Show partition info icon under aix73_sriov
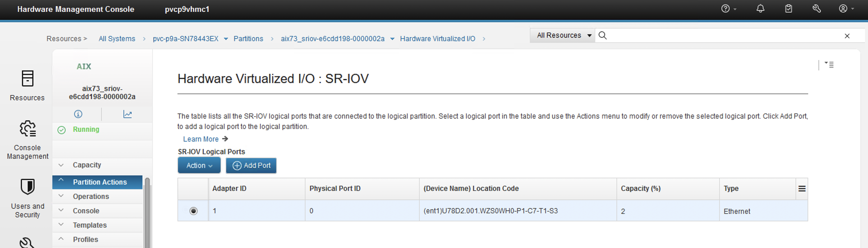Image resolution: width=868 pixels, height=248 pixels. click(78, 114)
